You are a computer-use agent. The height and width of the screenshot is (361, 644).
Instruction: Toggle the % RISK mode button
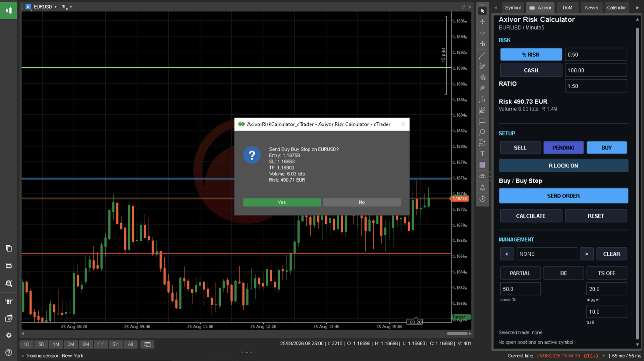(x=531, y=55)
